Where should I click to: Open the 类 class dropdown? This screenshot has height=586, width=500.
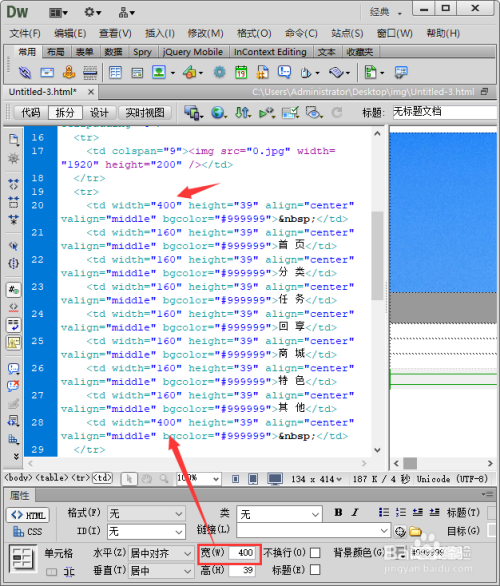coord(279,515)
